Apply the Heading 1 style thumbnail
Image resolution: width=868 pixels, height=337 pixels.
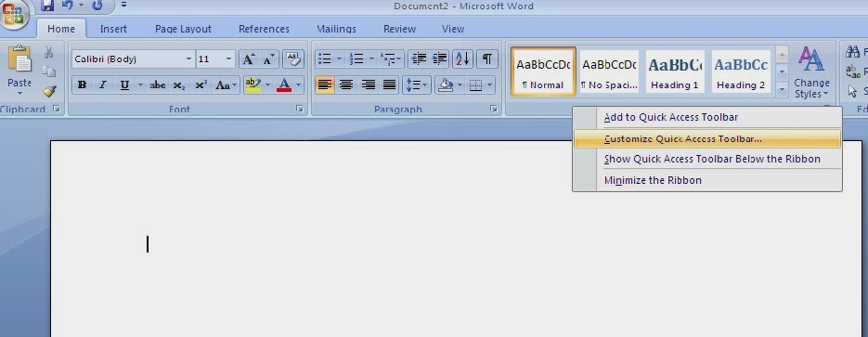coord(674,71)
